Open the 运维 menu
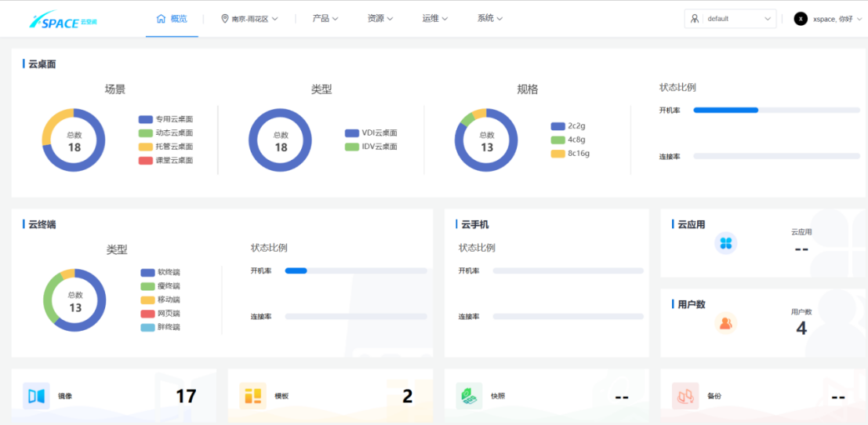The width and height of the screenshot is (868, 425). pos(435,18)
